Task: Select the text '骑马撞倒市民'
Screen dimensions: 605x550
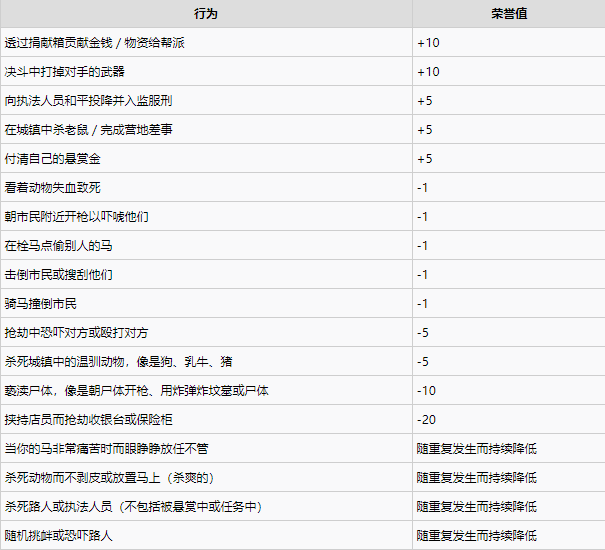Action: [x=41, y=304]
